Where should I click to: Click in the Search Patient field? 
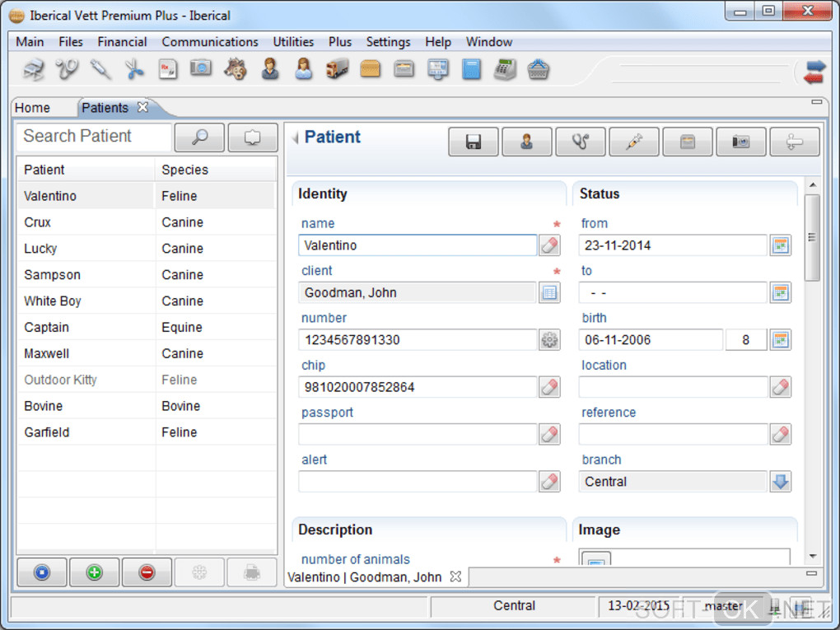click(x=94, y=137)
